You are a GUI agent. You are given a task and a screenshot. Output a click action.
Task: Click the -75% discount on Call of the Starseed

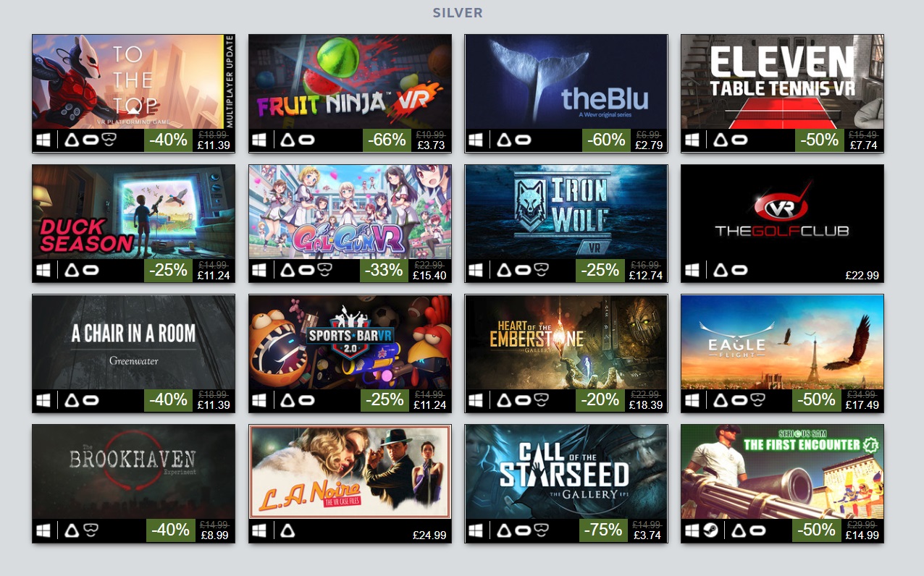point(603,531)
